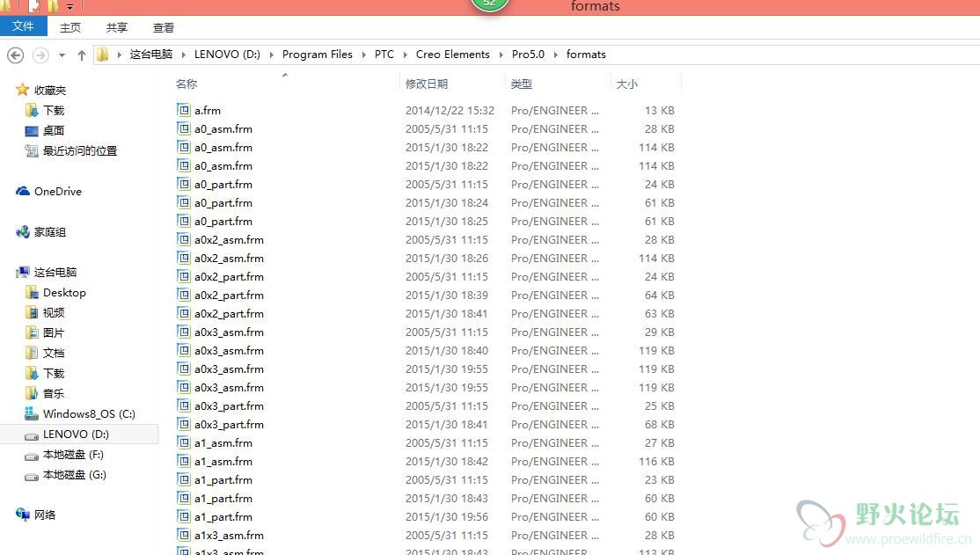Image resolution: width=980 pixels, height=555 pixels.
Task: Click the OneDrive cloud icon in sidebar
Action: tap(23, 191)
